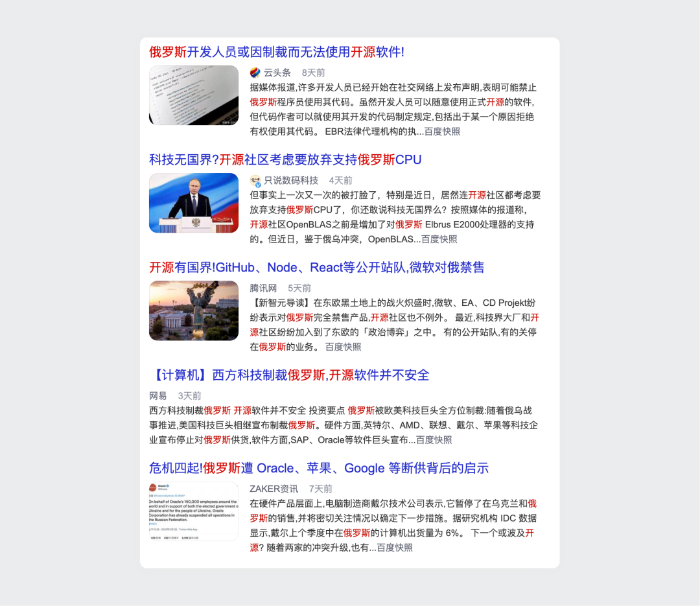Open headline 科技无国界?开源社区考虑要放弃支持俄罗斯CPU
This screenshot has height=606, width=700.
(x=285, y=159)
